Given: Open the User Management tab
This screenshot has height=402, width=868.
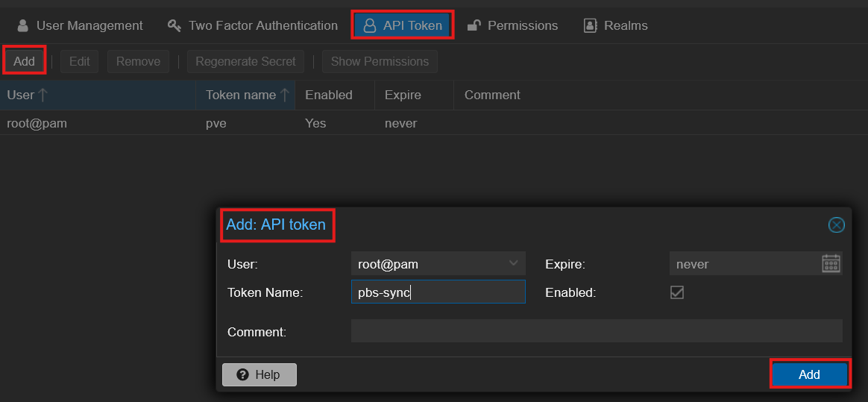Looking at the screenshot, I should pos(80,25).
